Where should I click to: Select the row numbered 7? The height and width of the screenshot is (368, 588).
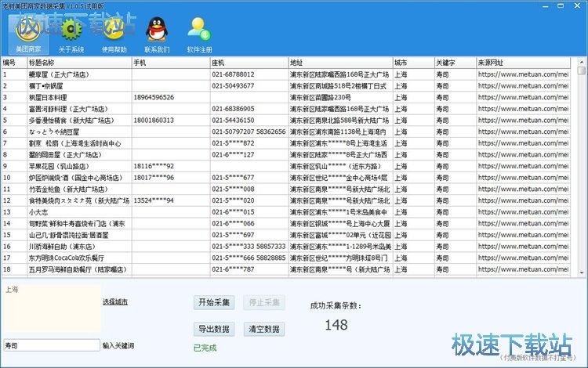click(285, 143)
